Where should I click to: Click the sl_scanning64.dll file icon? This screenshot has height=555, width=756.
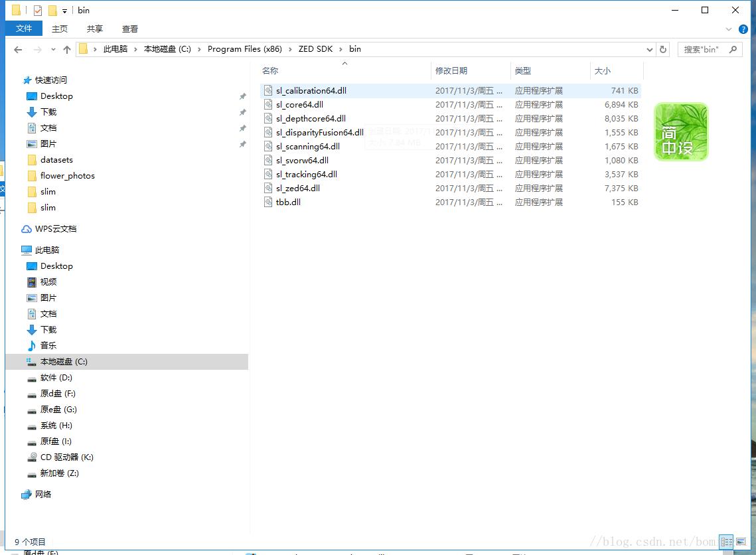268,146
